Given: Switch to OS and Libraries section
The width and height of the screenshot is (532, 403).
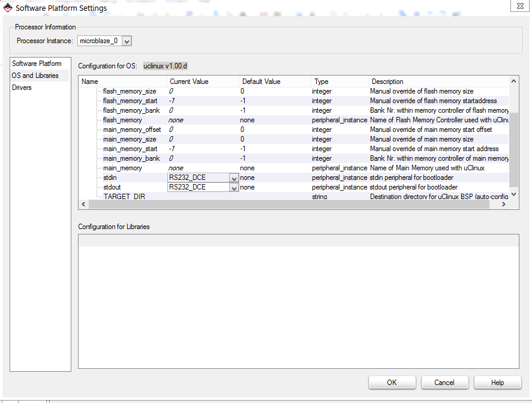Looking at the screenshot, I should [35, 76].
